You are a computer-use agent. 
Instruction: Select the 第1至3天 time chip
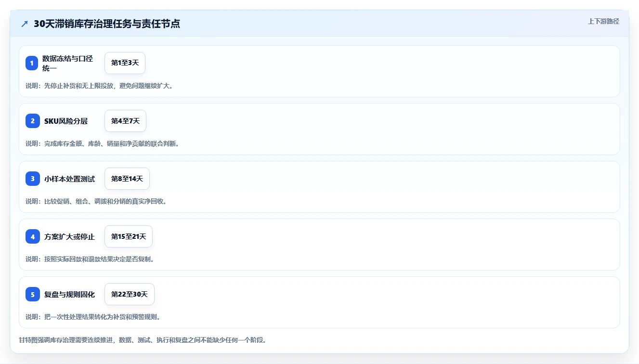(x=125, y=63)
